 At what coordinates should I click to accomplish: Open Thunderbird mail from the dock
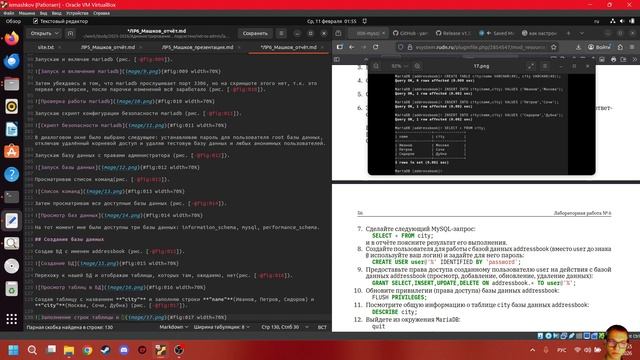coord(11,61)
